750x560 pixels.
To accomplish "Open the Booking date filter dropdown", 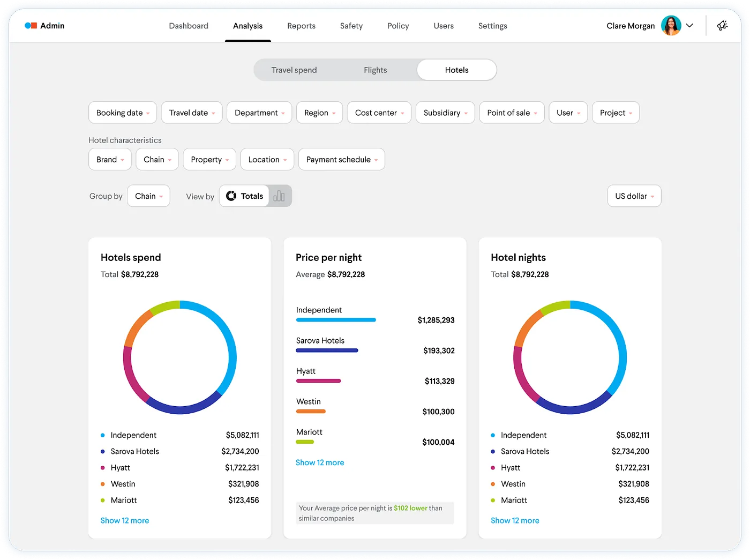I will tap(123, 113).
